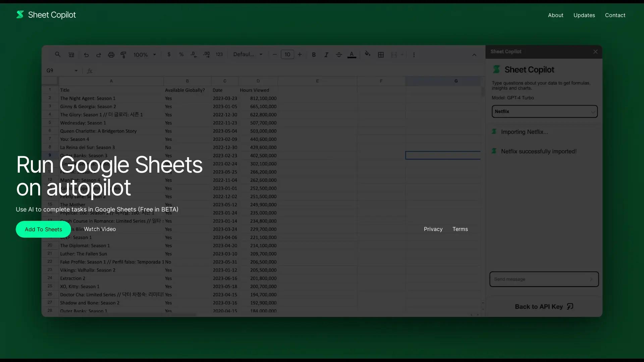Screen dimensions: 644x362
Task: Expand the zoom 100% dropdown
Action: tap(145, 54)
